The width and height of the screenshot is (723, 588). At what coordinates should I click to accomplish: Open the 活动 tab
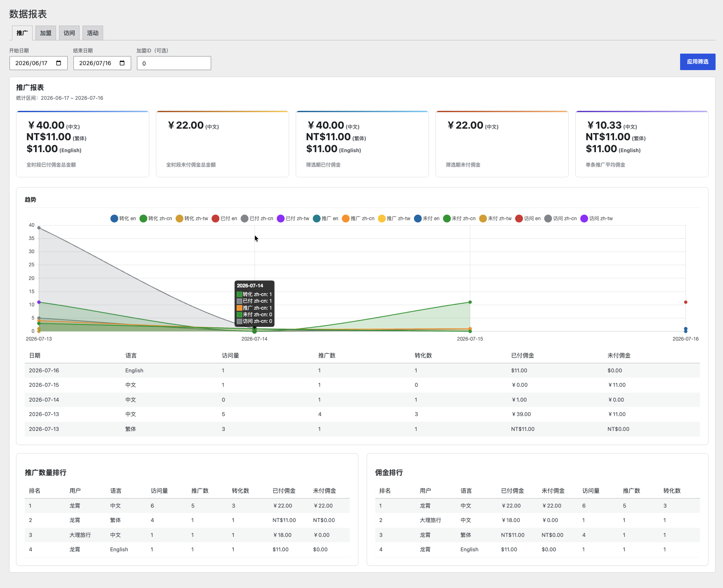click(93, 33)
